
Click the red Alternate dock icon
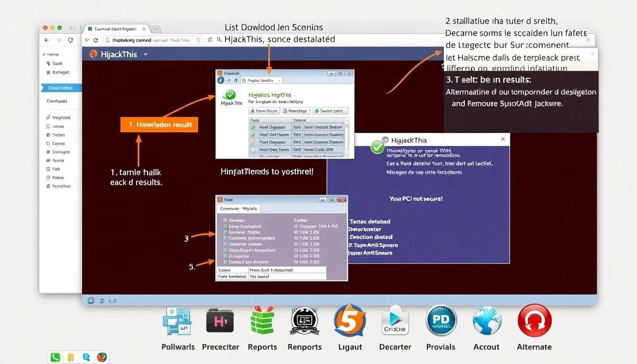[x=535, y=320]
